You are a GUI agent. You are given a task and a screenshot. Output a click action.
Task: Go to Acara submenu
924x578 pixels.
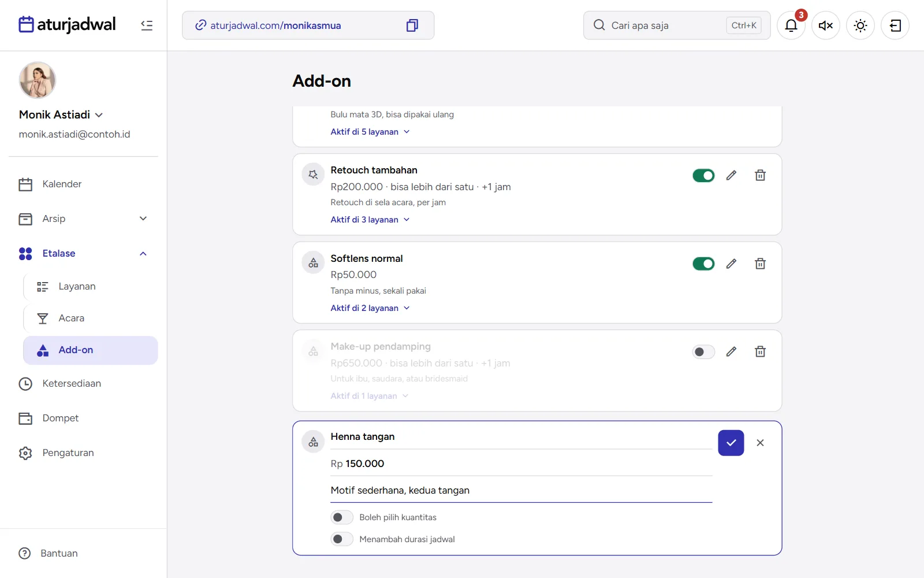pos(91,318)
